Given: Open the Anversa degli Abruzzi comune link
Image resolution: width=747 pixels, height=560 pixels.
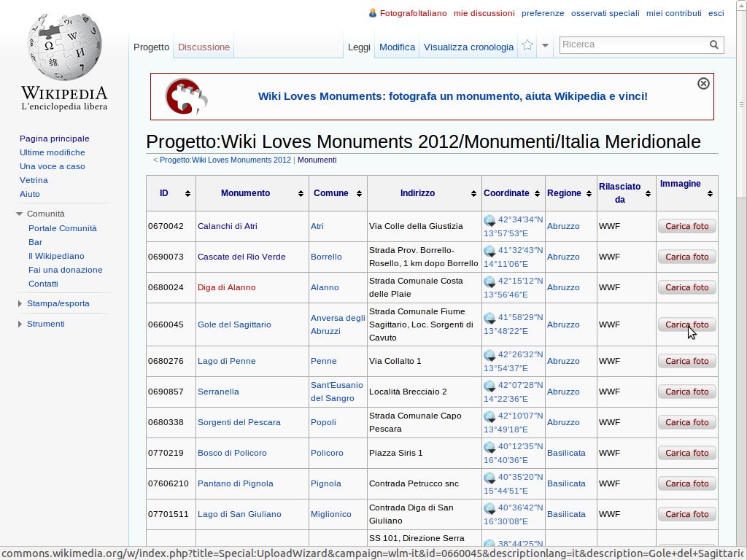Looking at the screenshot, I should click(338, 324).
